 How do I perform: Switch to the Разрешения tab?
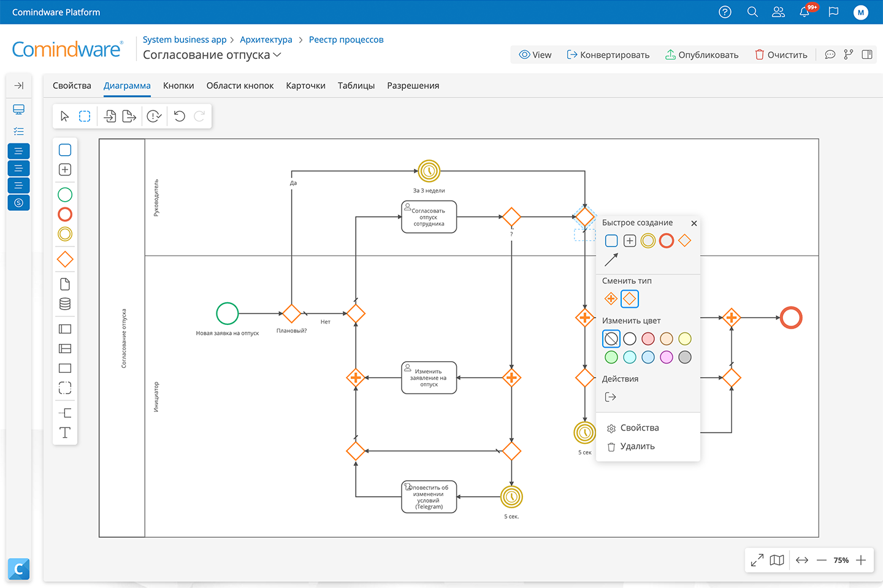(413, 86)
